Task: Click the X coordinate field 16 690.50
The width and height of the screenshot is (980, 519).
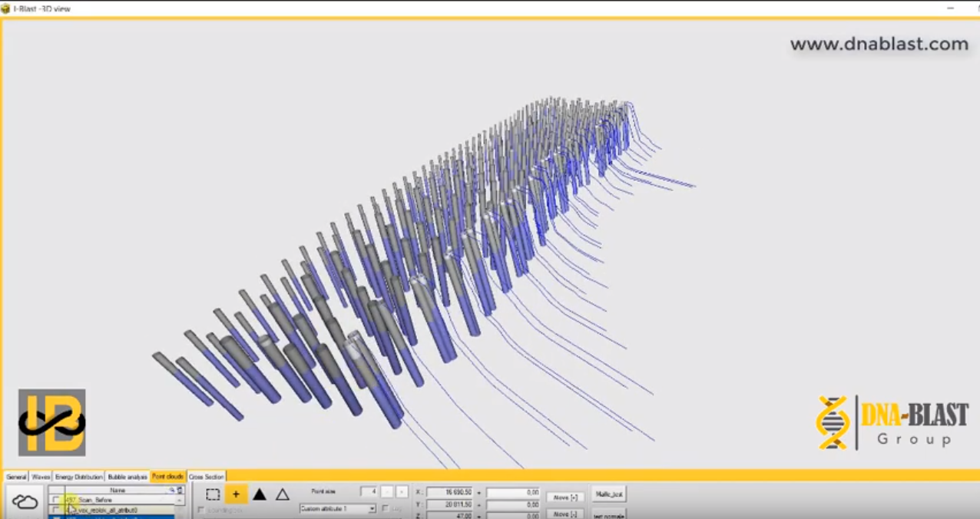Action: coord(450,492)
